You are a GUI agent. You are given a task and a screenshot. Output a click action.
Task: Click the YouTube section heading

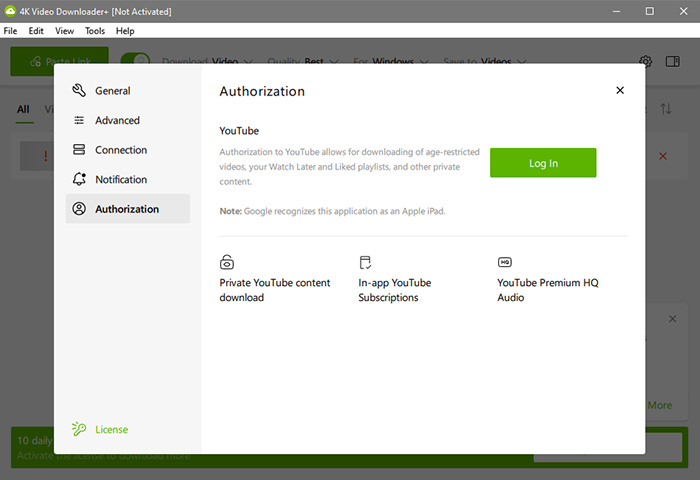point(239,131)
